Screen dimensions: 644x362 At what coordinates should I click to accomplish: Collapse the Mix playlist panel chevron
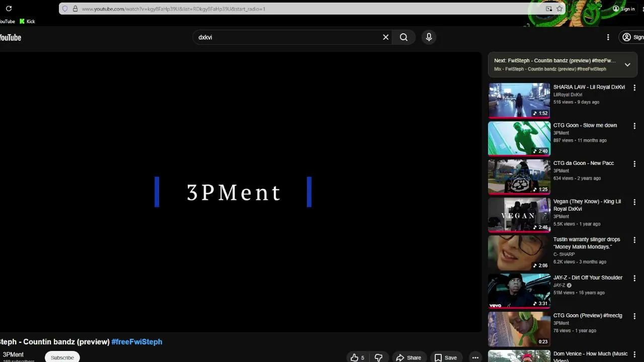627,65
